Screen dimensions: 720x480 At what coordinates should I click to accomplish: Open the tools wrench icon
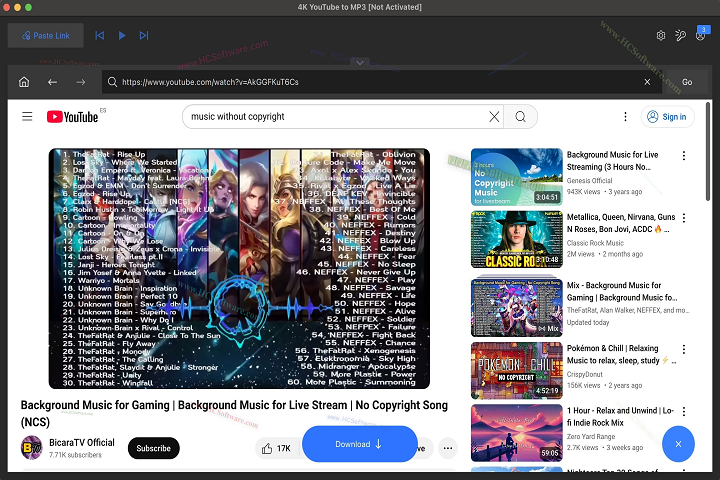point(681,35)
